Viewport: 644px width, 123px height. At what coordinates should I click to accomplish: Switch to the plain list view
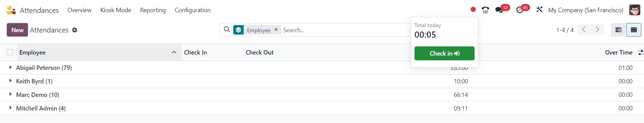point(634,30)
